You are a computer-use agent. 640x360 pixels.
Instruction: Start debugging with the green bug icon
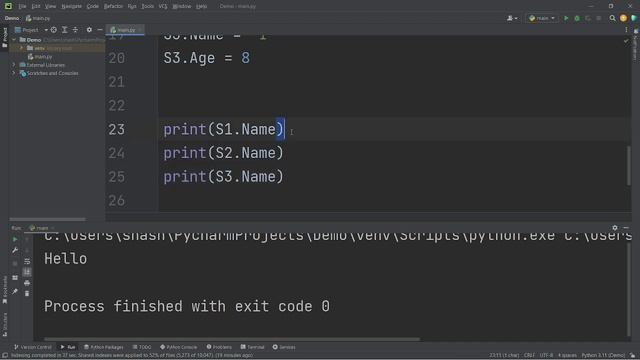tap(577, 18)
